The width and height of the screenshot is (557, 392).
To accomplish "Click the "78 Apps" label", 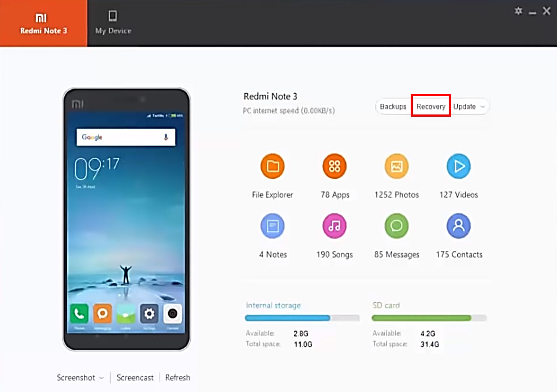I will [x=335, y=195].
